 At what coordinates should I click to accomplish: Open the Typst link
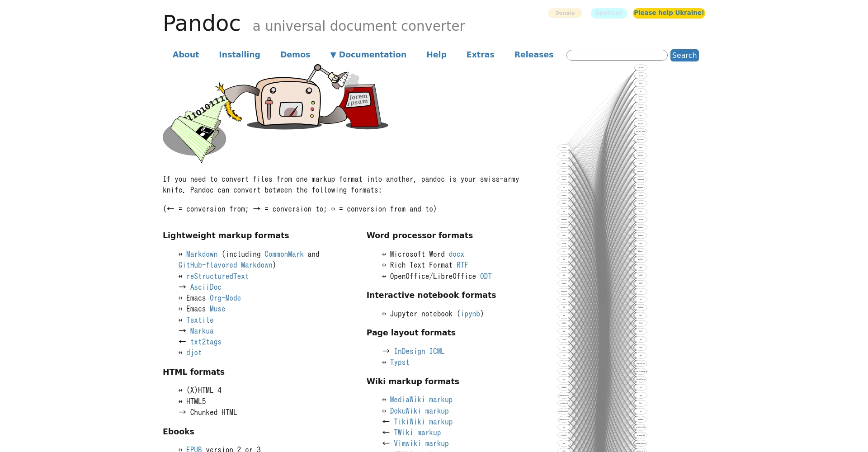click(x=400, y=363)
